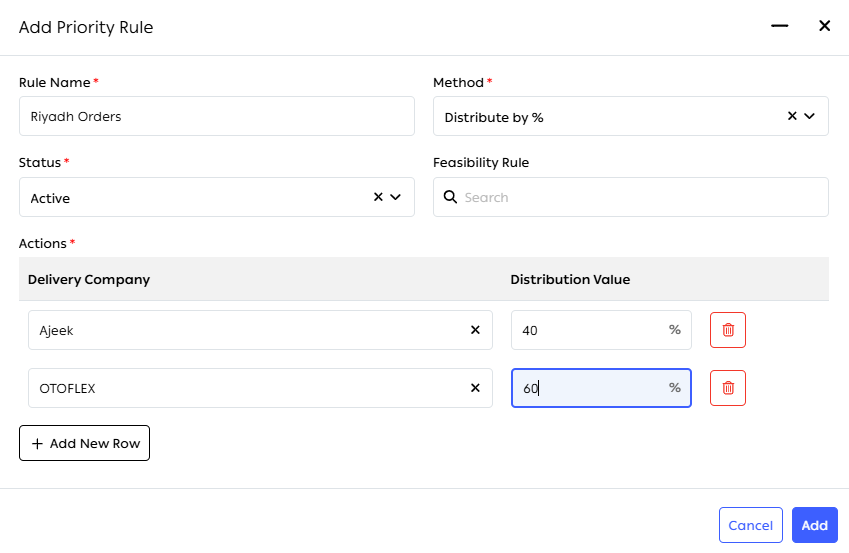
Task: Submit the rule with the Add button
Action: point(815,525)
